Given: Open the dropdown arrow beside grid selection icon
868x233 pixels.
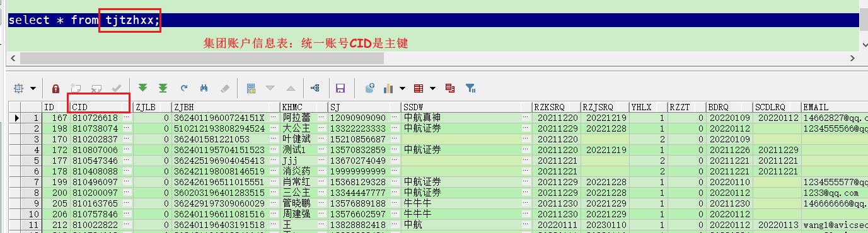Looking at the screenshot, I should pyautogui.click(x=33, y=88).
